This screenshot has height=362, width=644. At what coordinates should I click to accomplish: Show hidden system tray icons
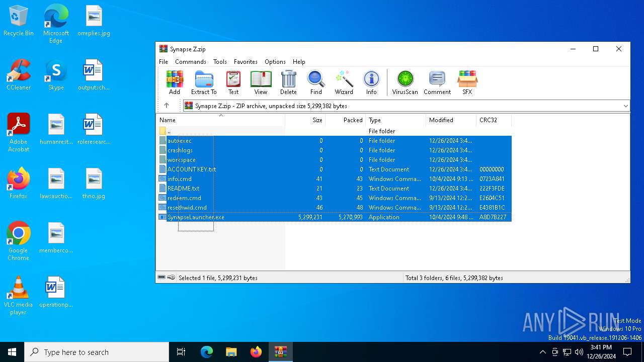[x=542, y=352]
